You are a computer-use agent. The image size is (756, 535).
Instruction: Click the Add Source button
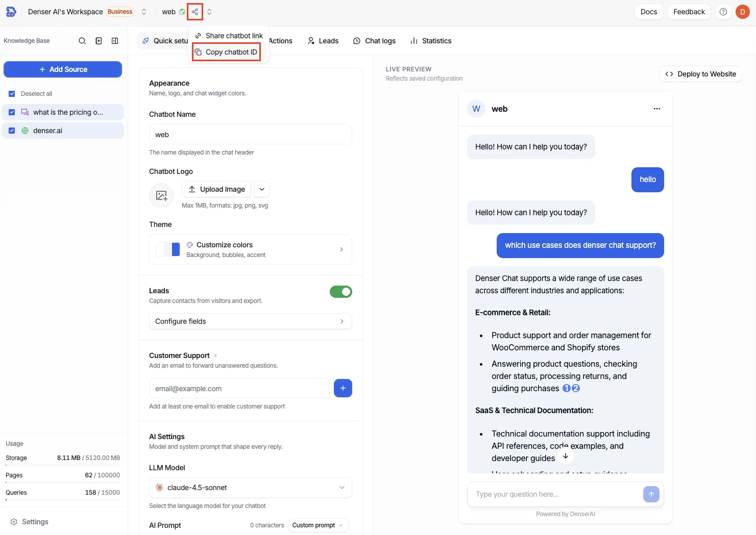(x=63, y=69)
